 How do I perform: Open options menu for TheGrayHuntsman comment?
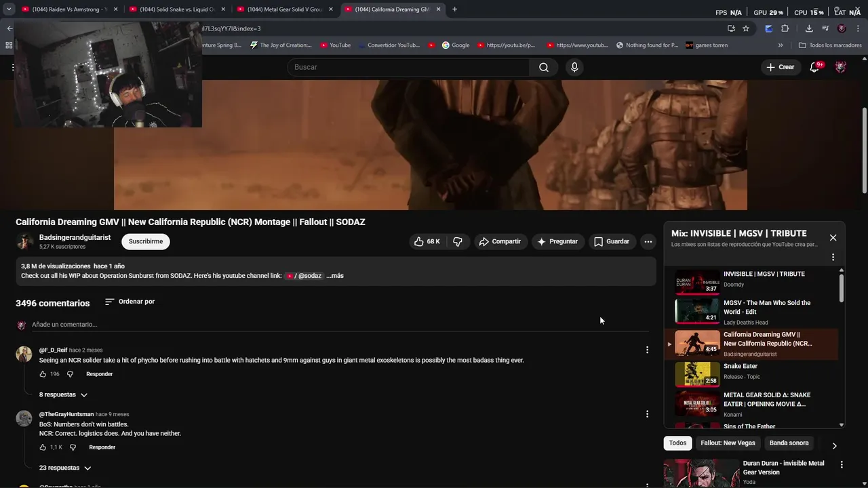(647, 414)
